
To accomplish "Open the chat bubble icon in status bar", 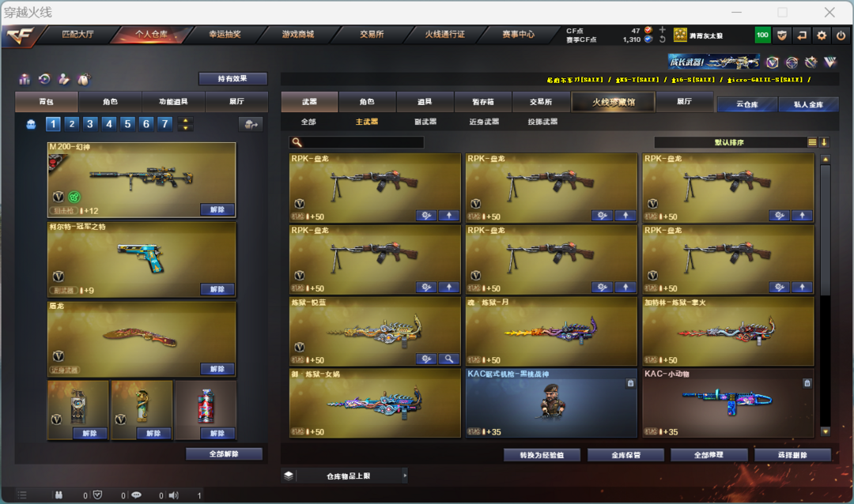I will click(136, 495).
